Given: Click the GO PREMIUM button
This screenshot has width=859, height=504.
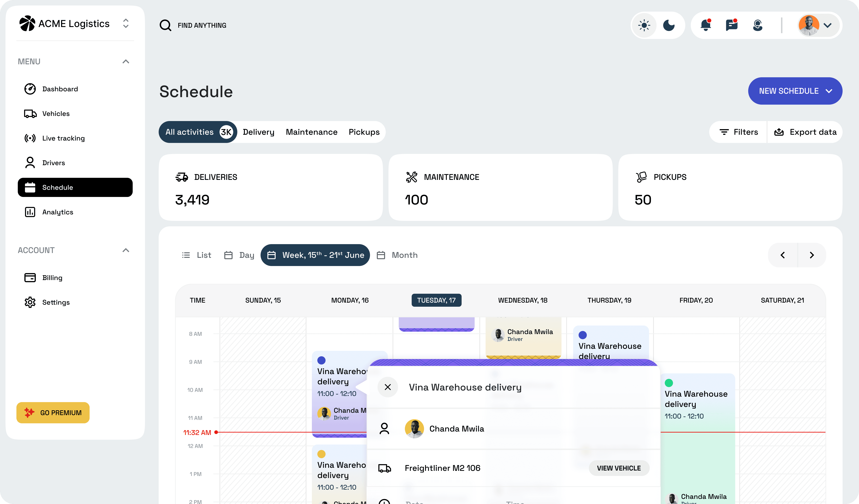Looking at the screenshot, I should coord(53,413).
